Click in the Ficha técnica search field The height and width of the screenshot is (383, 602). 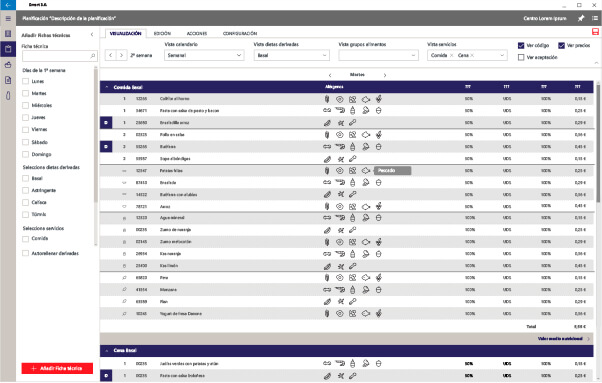(x=60, y=56)
